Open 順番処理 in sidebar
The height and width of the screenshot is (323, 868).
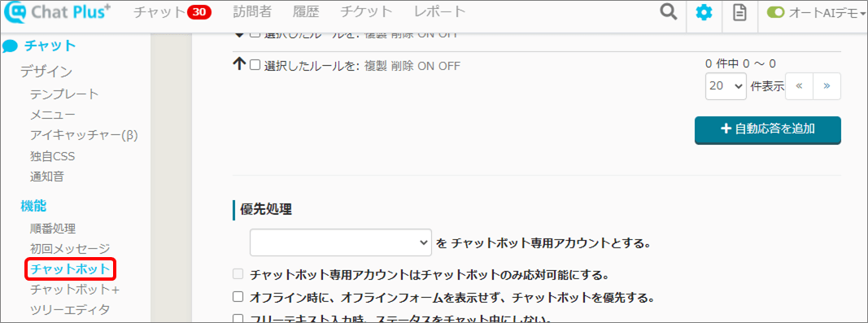pos(53,229)
